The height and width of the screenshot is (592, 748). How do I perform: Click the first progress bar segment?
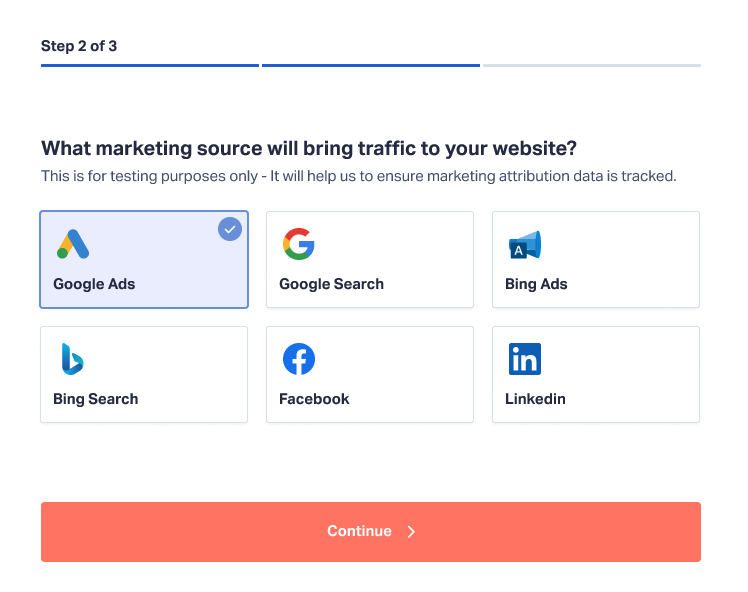tap(150, 65)
